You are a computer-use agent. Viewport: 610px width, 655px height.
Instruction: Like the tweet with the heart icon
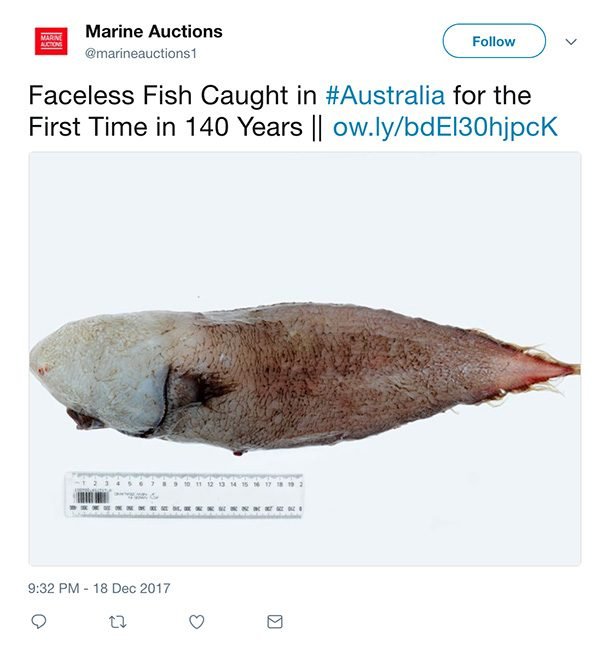click(197, 621)
